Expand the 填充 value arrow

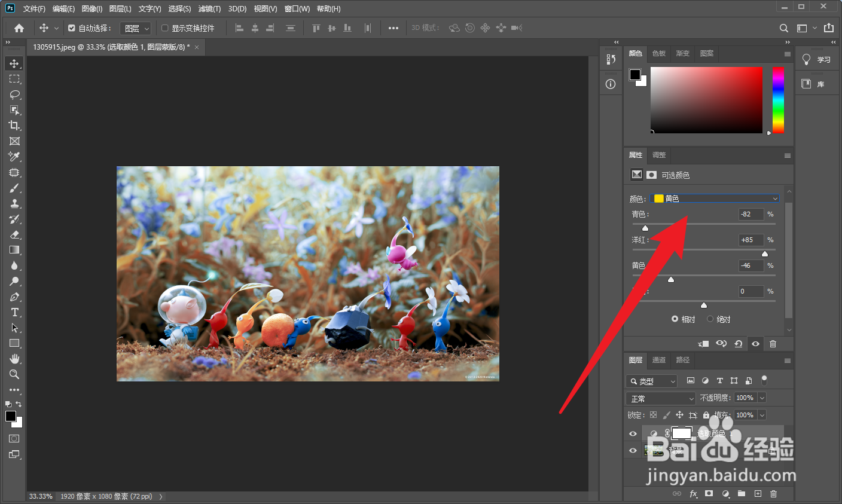pyautogui.click(x=762, y=415)
